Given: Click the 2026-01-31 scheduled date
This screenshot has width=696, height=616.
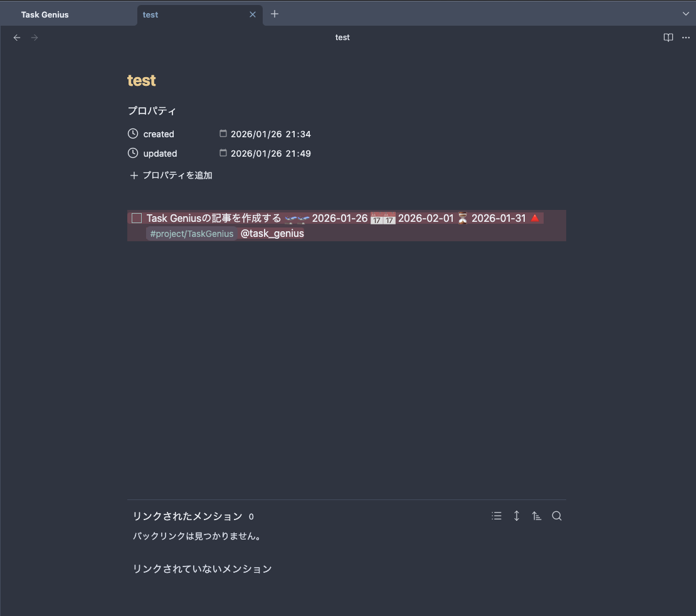Looking at the screenshot, I should click(498, 218).
